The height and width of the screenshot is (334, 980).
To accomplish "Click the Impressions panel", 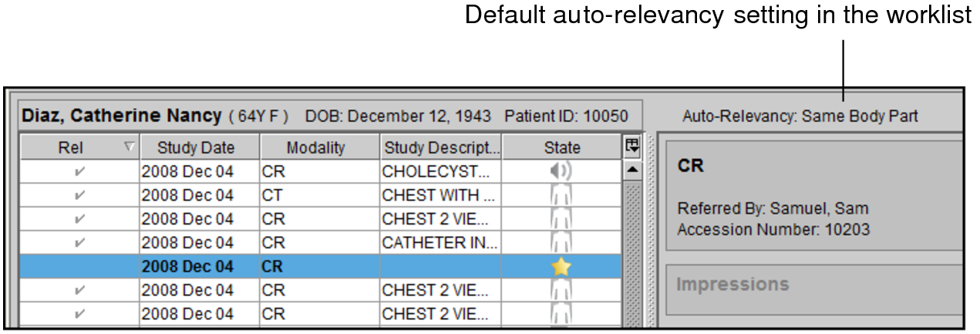I will pos(813,289).
